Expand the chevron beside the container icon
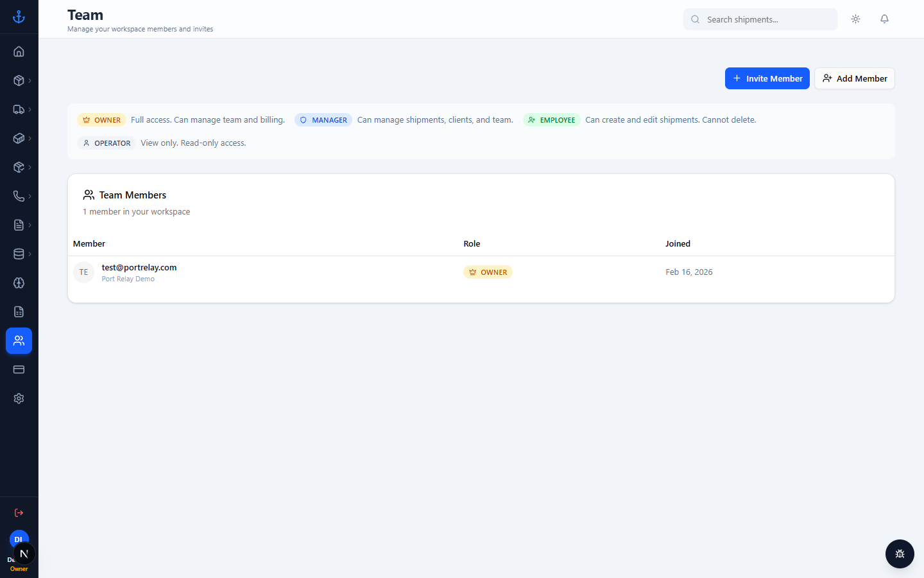Viewport: 924px width, 578px height. tap(30, 138)
